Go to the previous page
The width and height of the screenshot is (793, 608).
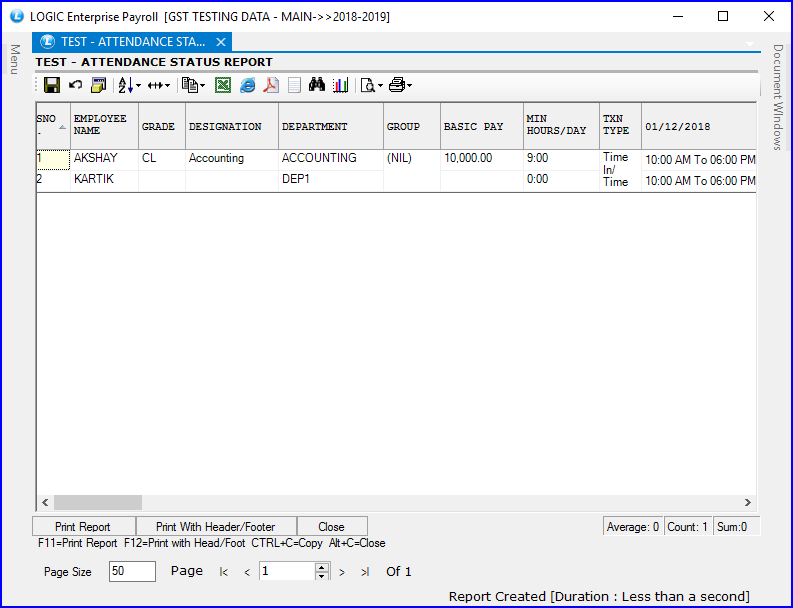[247, 572]
